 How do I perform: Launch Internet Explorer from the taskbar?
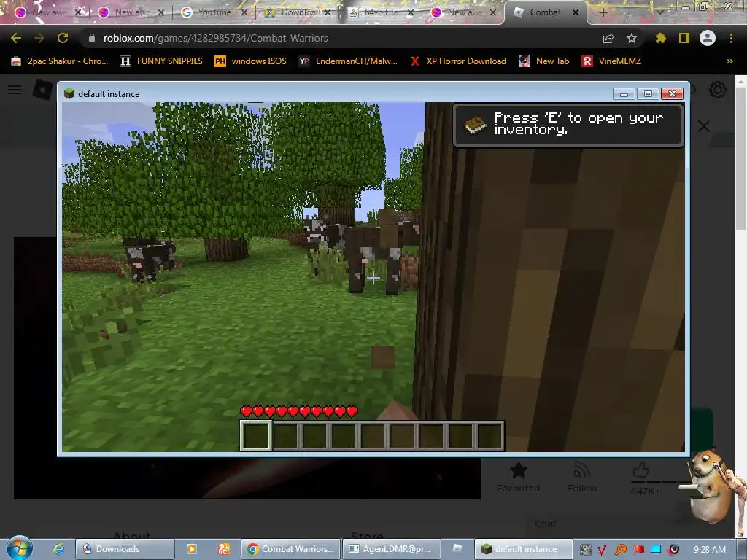(58, 549)
